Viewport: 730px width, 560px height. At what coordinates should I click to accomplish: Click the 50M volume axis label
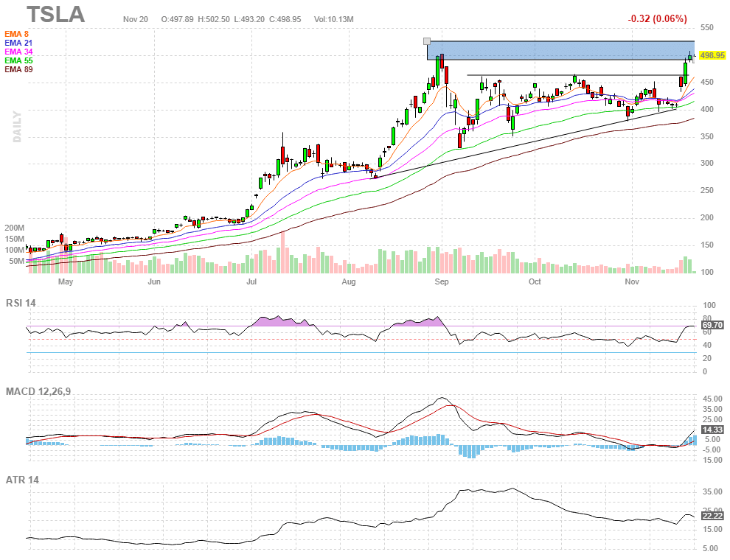(x=16, y=262)
